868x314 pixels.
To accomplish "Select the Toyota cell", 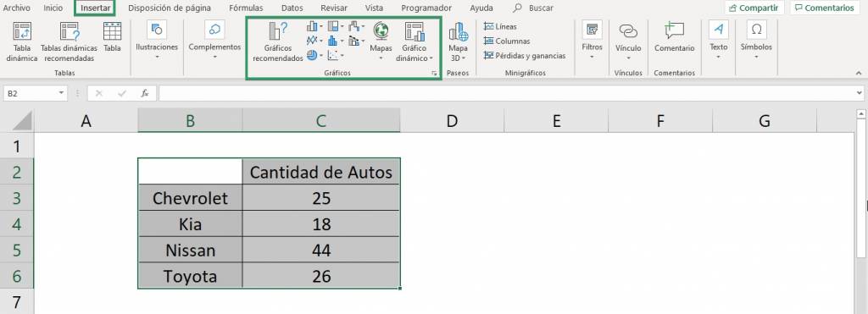I will click(190, 276).
